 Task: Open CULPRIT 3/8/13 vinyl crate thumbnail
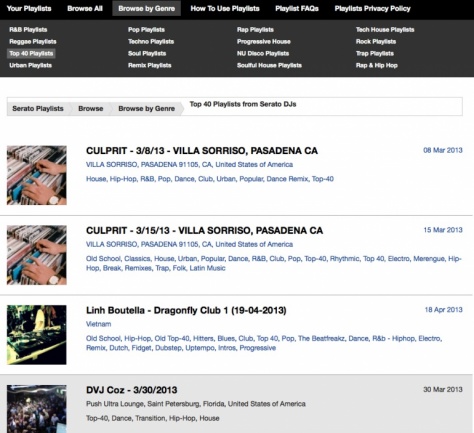click(x=37, y=175)
